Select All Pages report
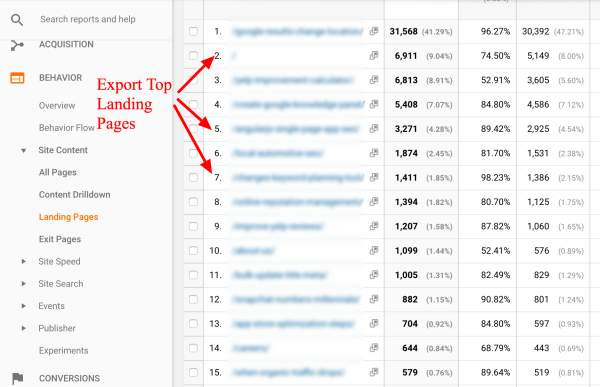Viewport: 600px width, 387px height. 58,172
